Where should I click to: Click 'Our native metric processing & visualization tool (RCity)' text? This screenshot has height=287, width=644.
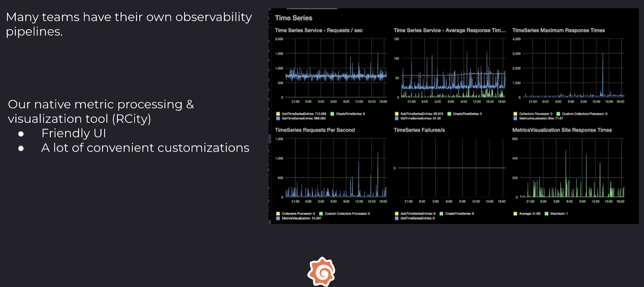point(101,111)
